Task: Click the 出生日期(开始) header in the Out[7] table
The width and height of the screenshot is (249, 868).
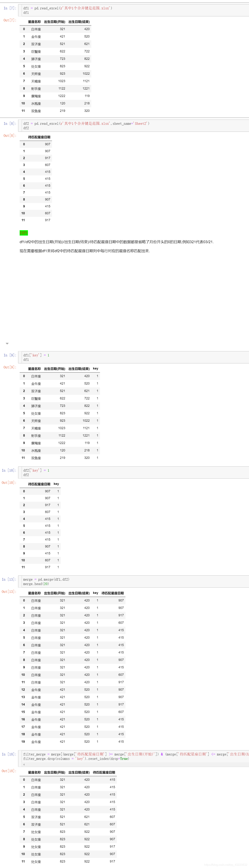Action: tap(55, 22)
